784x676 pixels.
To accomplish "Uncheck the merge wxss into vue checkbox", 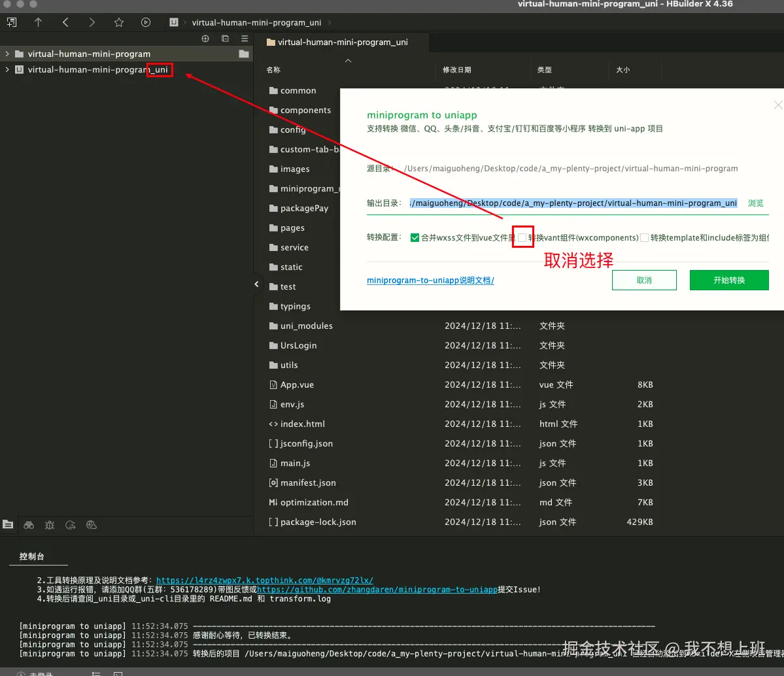I will [x=415, y=237].
